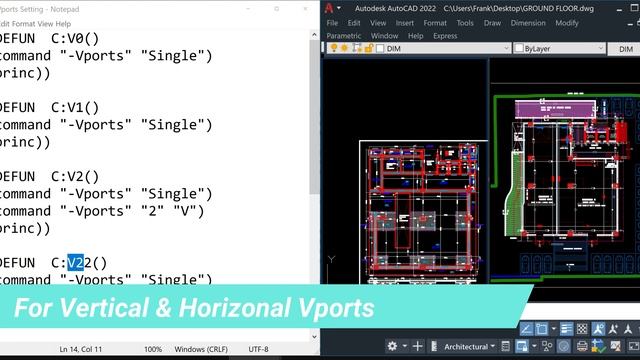Open the Draw menu in AutoCAD
The width and height of the screenshot is (640, 360).
pyautogui.click(x=492, y=23)
